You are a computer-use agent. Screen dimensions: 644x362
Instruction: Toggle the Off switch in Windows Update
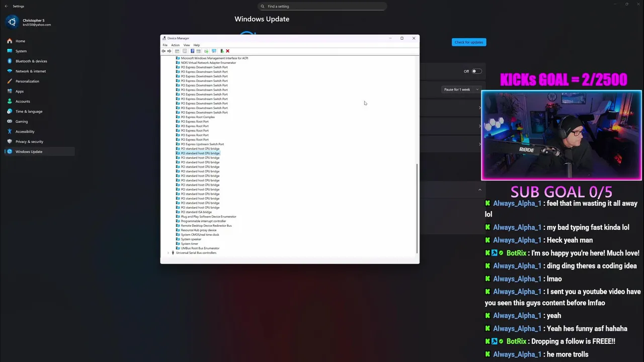[476, 71]
